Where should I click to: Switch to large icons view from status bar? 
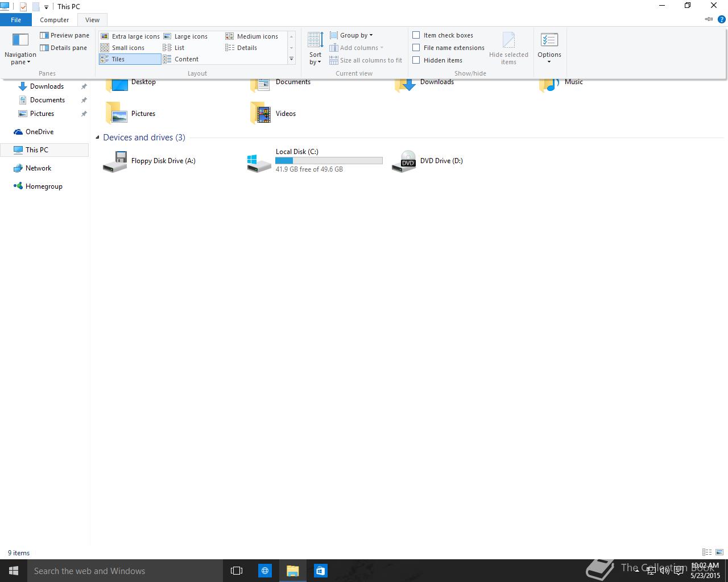(720, 552)
